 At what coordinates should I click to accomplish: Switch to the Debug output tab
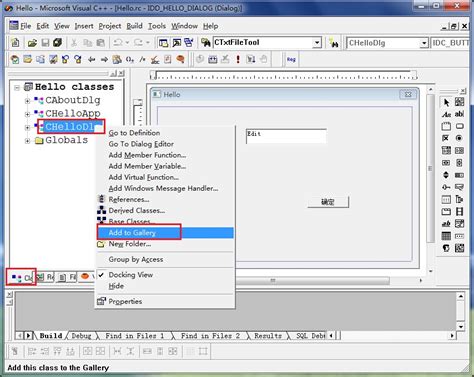pos(81,336)
